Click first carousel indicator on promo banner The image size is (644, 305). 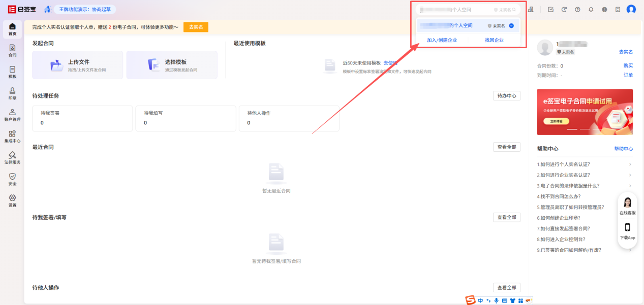pyautogui.click(x=572, y=129)
